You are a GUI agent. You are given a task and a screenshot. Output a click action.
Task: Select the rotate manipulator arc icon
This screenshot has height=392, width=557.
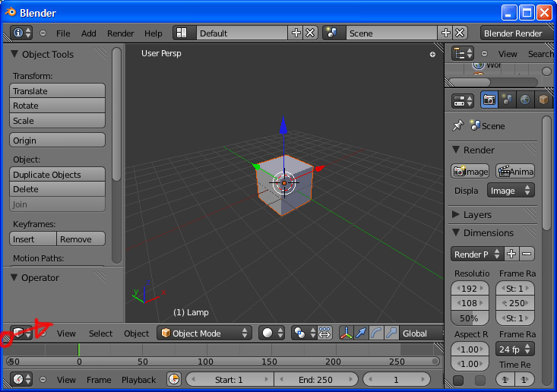point(376,333)
